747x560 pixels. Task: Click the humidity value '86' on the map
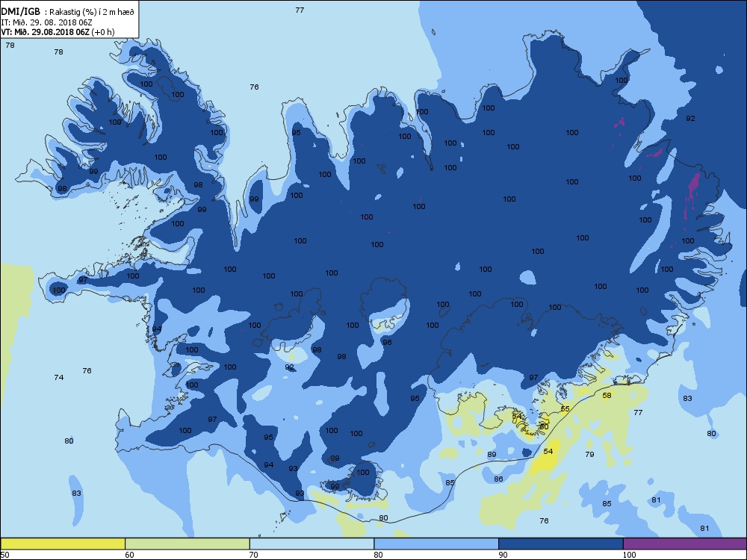tap(498, 479)
